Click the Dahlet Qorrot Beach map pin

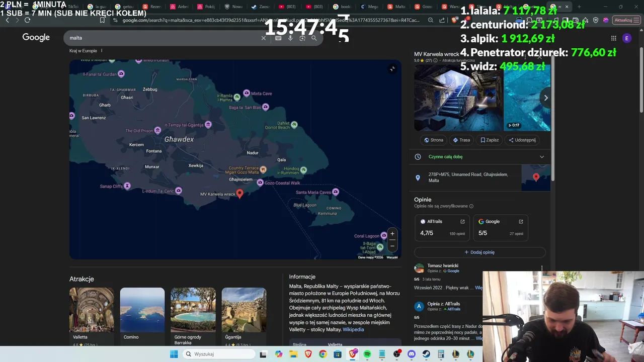click(x=294, y=125)
